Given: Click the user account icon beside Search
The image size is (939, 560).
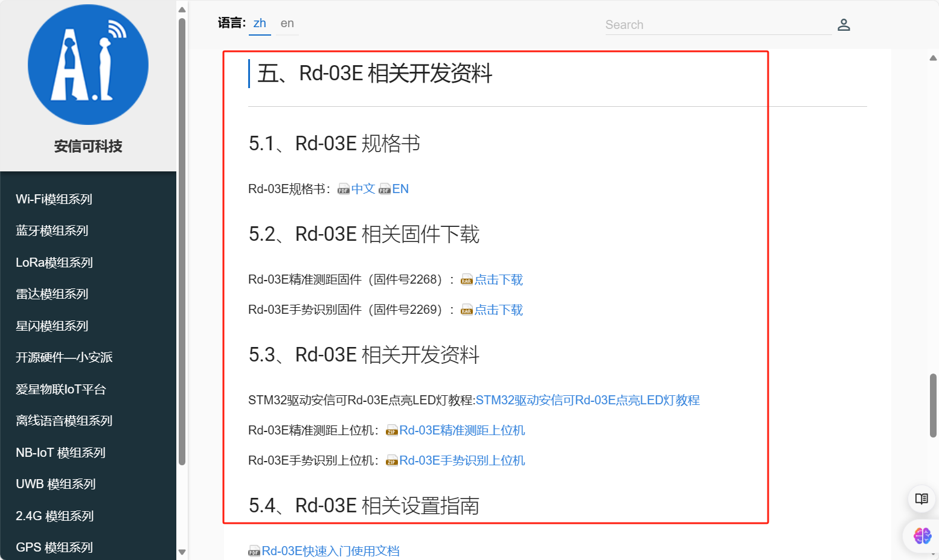Looking at the screenshot, I should 844,25.
